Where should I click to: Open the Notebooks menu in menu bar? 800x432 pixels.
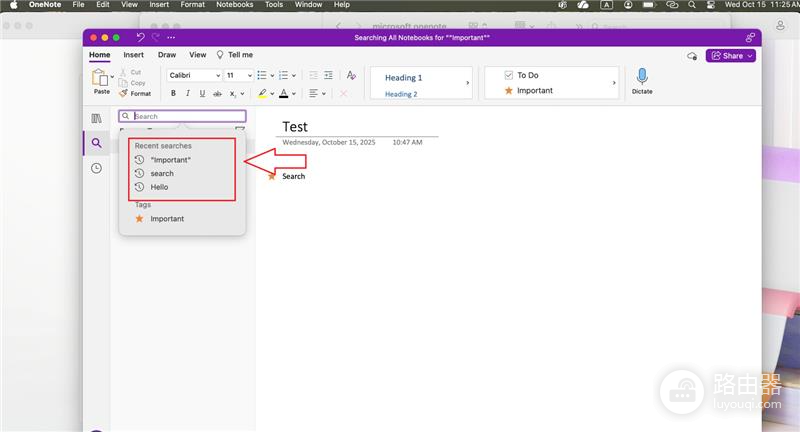(x=235, y=5)
